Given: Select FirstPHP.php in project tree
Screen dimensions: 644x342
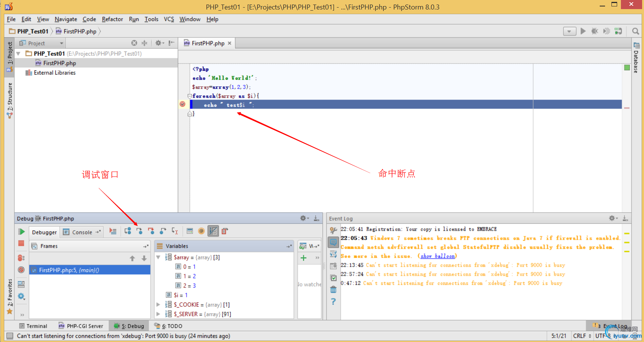Looking at the screenshot, I should click(x=96, y=63).
